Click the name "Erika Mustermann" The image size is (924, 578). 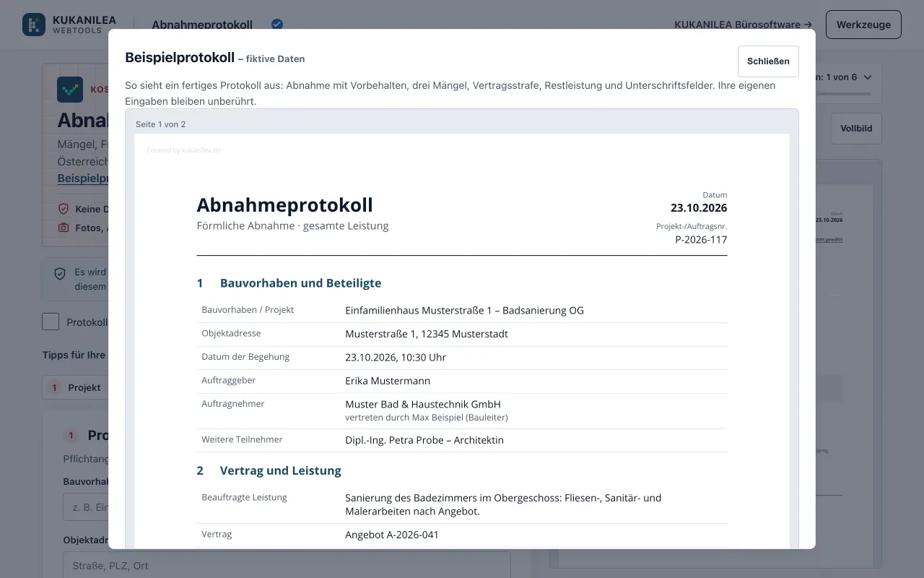(x=388, y=381)
